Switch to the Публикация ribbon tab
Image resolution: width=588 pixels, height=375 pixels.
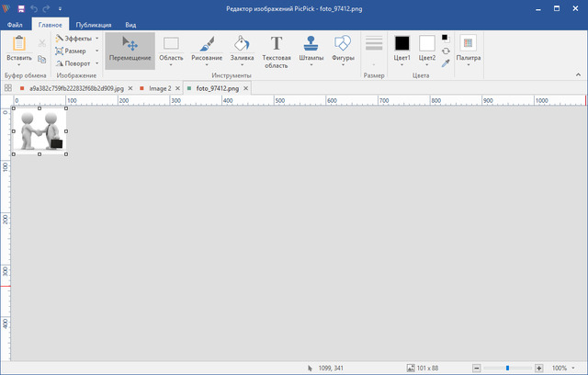[x=95, y=25]
